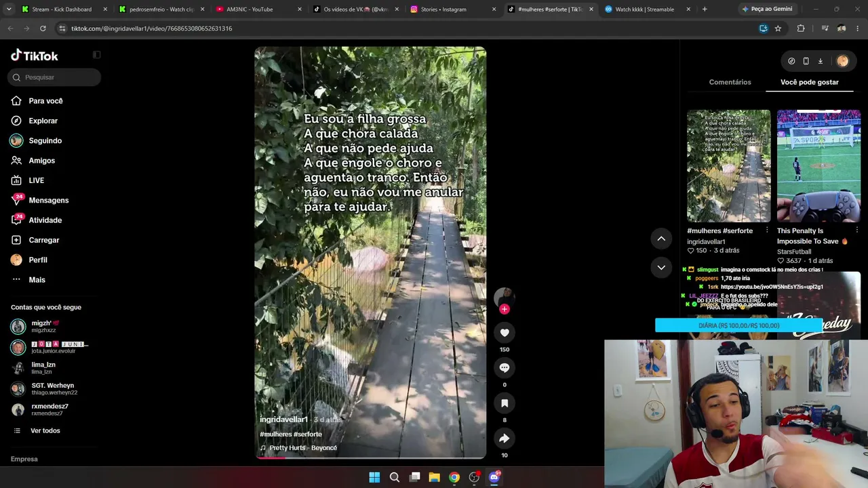This screenshot has width=868, height=488.
Task: Follow ingridavellar1 with the red plus
Action: [x=504, y=309]
